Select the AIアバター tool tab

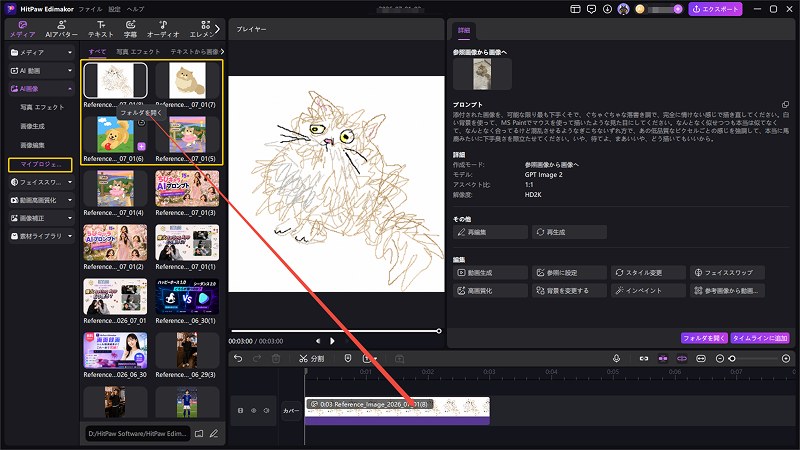tap(62, 29)
